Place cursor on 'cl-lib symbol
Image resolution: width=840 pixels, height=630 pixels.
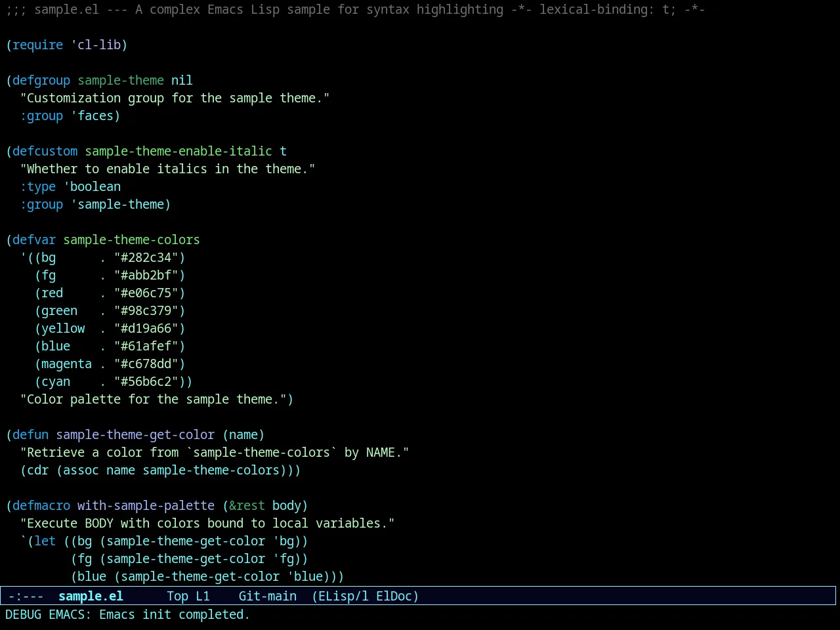coord(96,45)
